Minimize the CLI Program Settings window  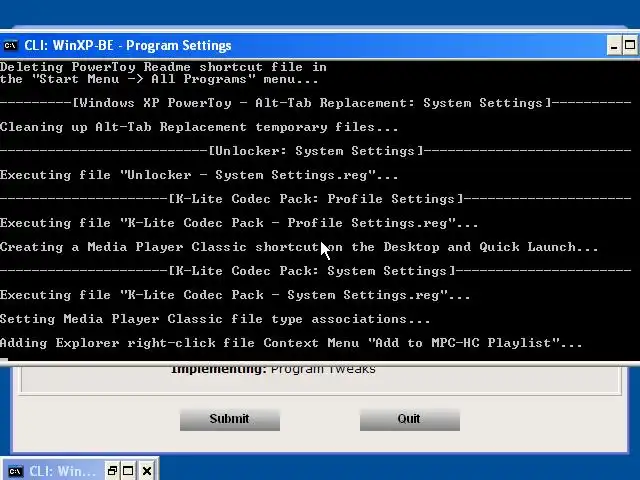click(614, 45)
